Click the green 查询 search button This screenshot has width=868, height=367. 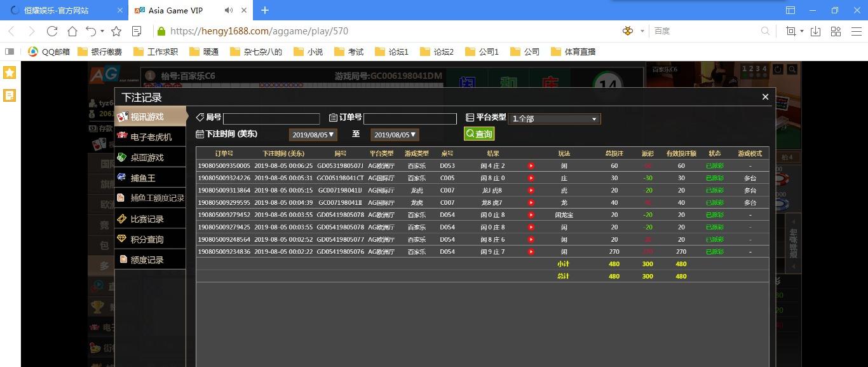pyautogui.click(x=479, y=134)
